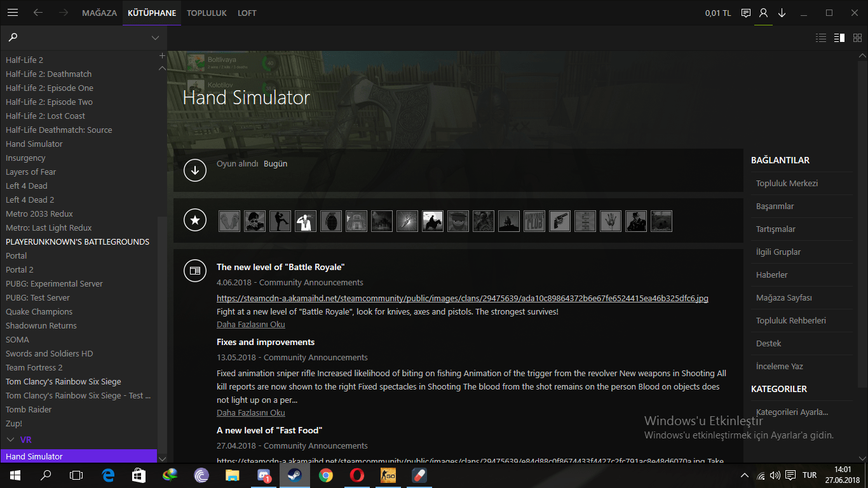Open the news icon beside Battle Royale post
Viewport: 868px width, 488px height.
[195, 271]
